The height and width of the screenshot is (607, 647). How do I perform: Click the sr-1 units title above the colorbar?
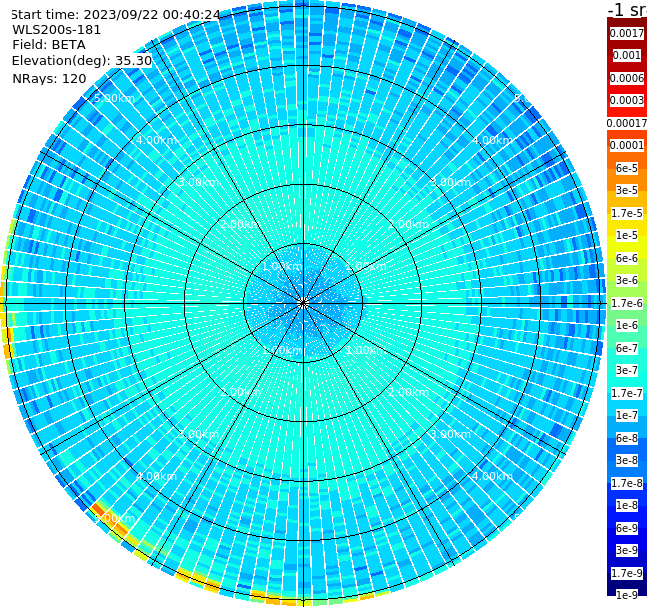click(x=627, y=9)
